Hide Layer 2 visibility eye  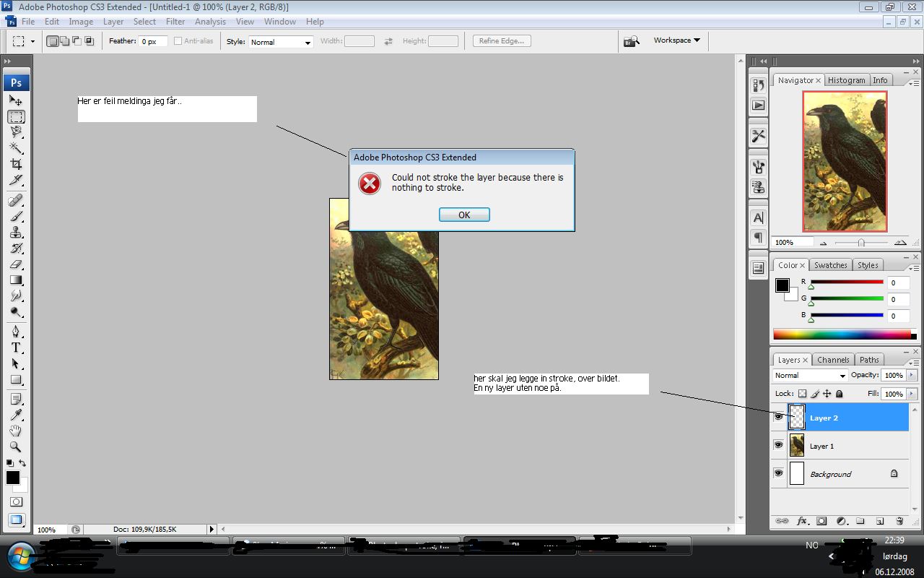pyautogui.click(x=778, y=417)
